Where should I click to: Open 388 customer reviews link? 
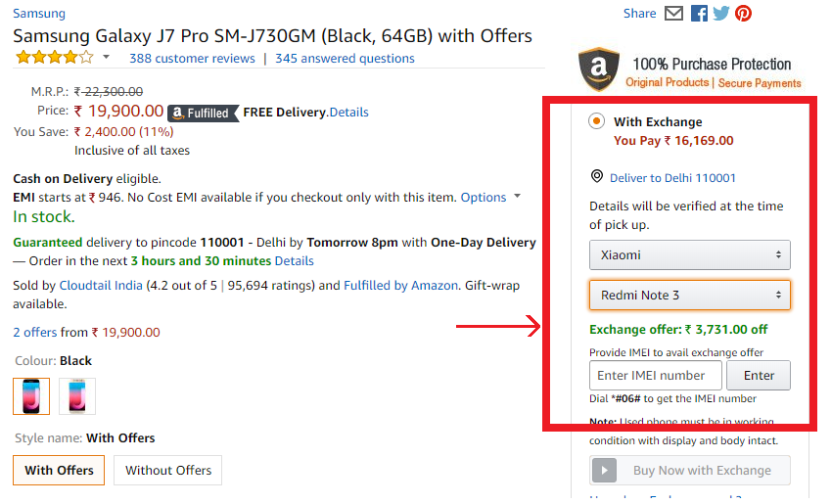click(192, 59)
